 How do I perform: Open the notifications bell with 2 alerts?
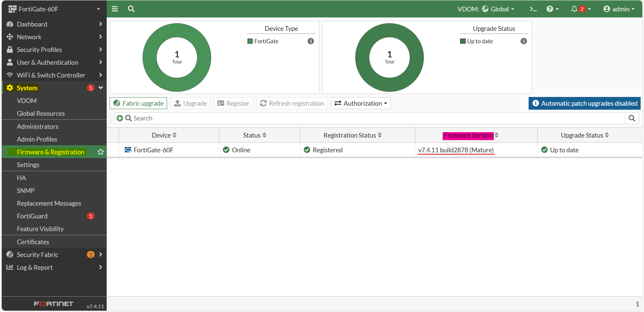pos(581,9)
